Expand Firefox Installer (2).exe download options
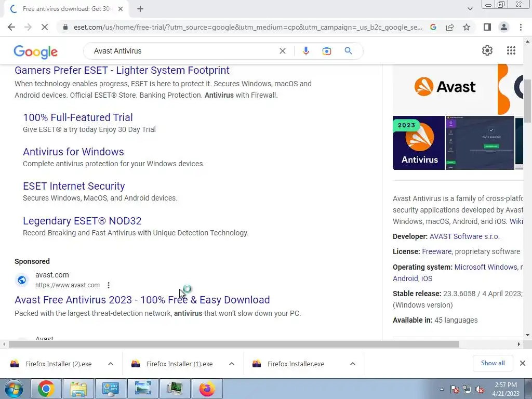The width and height of the screenshot is (532, 399). (111, 364)
